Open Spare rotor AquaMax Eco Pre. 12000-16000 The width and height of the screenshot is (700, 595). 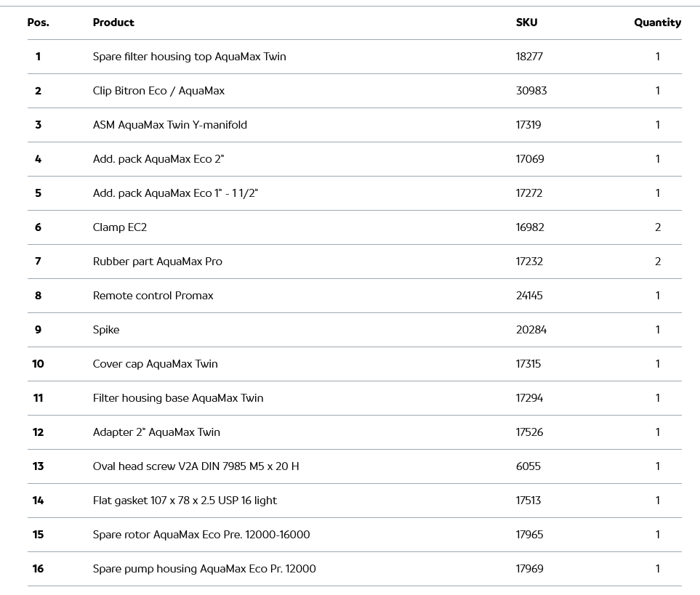201,535
